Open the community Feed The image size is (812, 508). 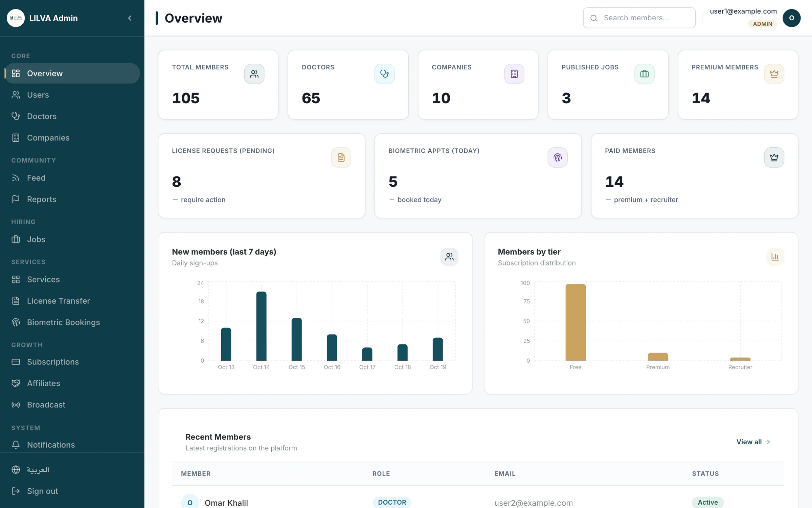tap(72, 178)
